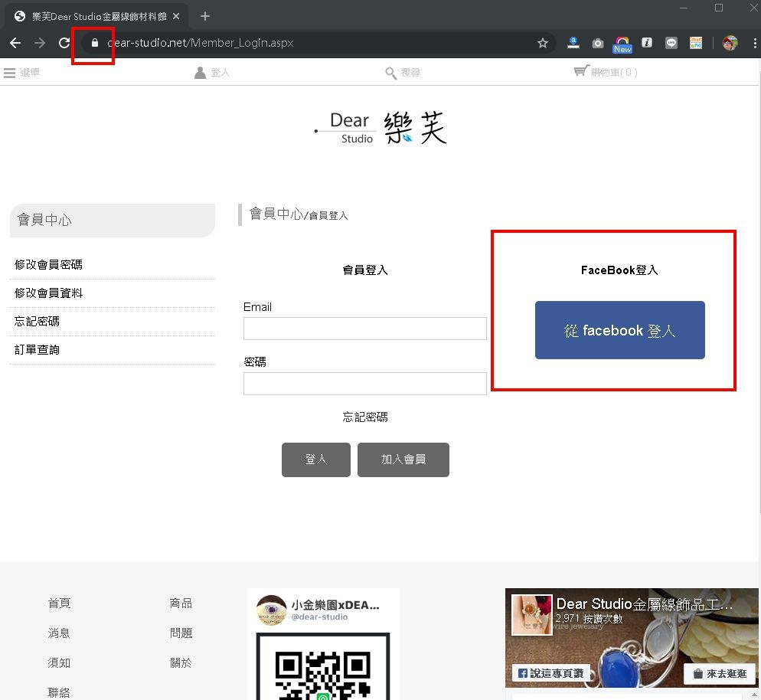The image size is (761, 700).
Task: Open the shopping cart 購物車
Action: [x=605, y=72]
